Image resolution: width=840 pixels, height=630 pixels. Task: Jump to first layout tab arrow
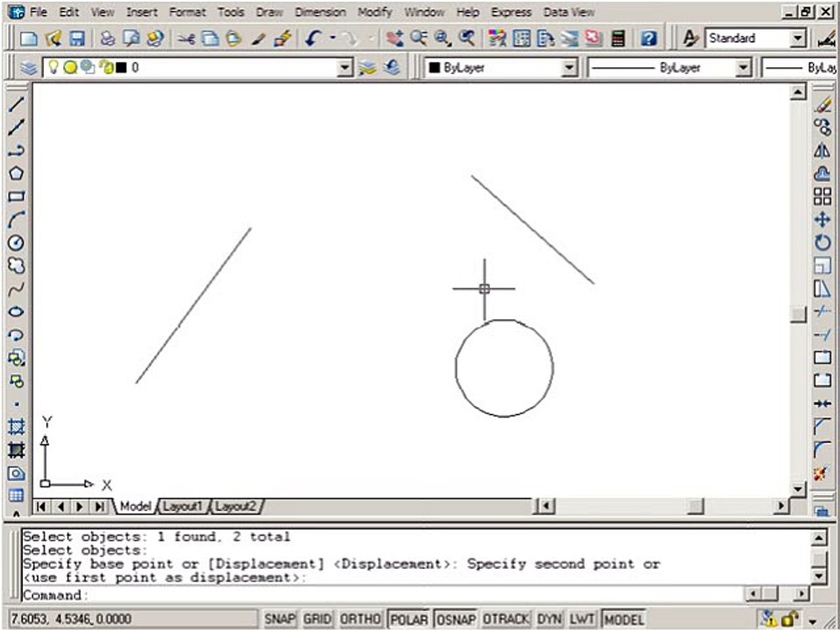[42, 507]
